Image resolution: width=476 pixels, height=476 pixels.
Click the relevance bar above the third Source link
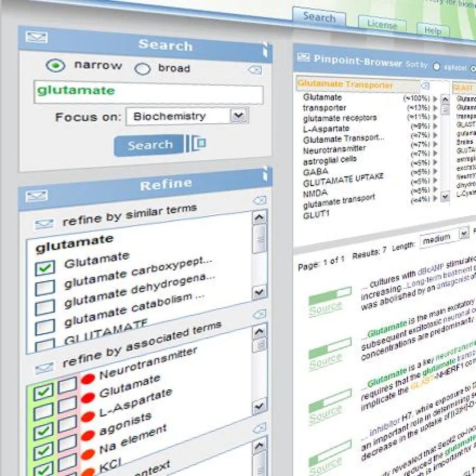[329, 399]
